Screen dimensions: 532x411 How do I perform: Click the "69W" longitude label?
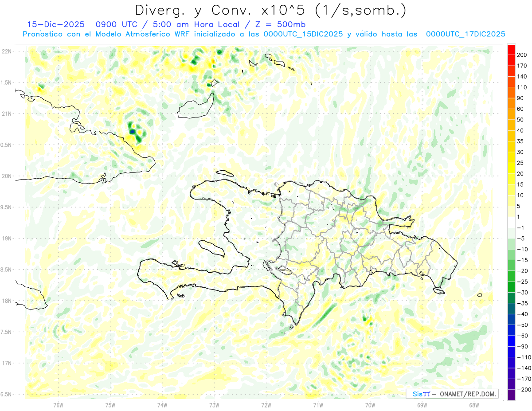tap(422, 405)
